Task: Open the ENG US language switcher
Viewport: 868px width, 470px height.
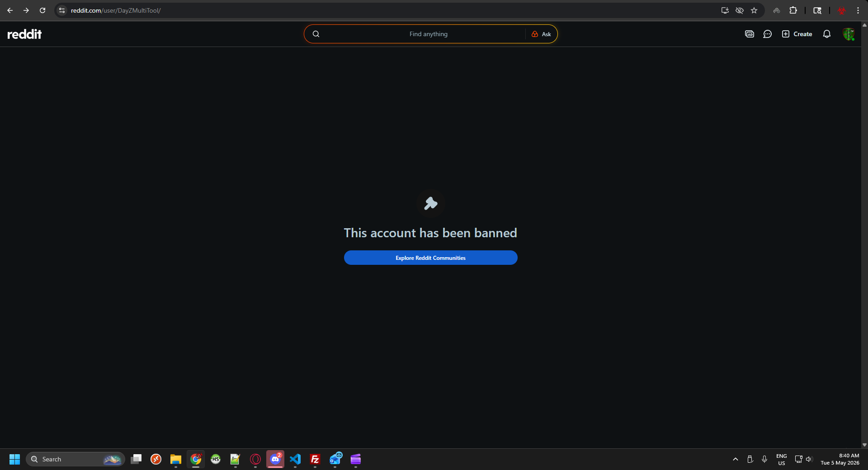Action: tap(782, 459)
